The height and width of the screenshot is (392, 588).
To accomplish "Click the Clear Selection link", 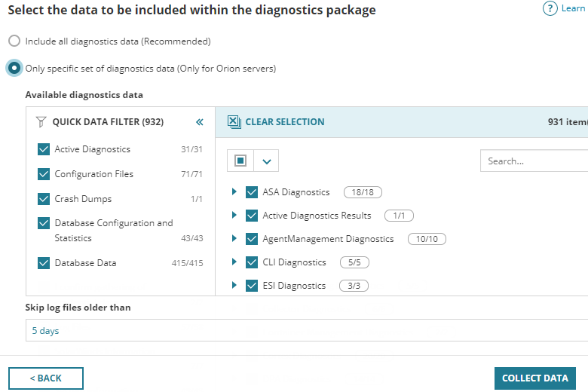I will [284, 122].
